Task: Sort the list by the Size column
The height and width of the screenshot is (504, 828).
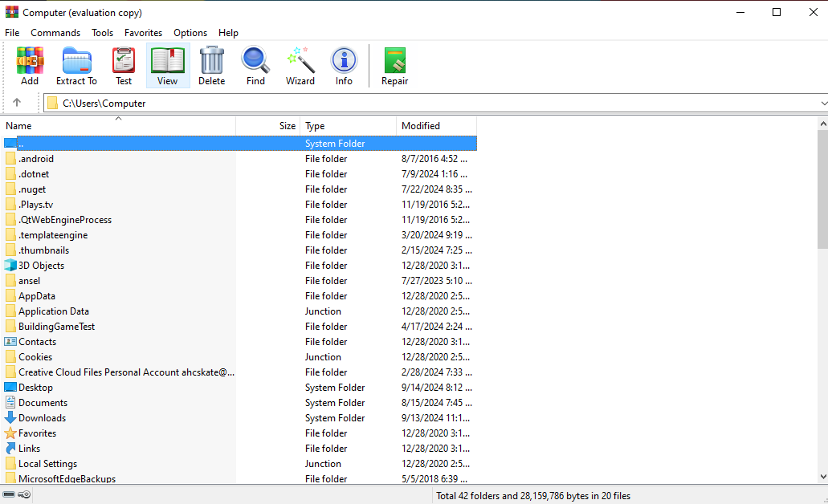Action: 267,126
